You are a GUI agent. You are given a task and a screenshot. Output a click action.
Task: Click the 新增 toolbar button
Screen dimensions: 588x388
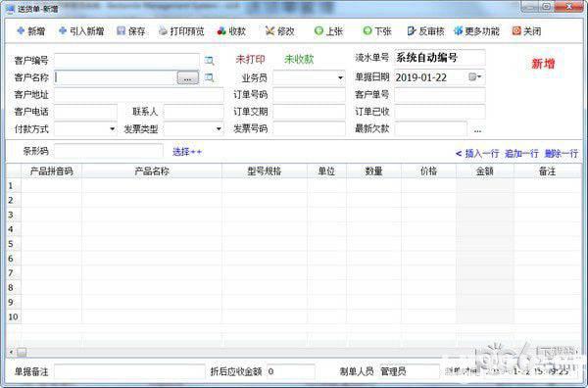(x=31, y=31)
